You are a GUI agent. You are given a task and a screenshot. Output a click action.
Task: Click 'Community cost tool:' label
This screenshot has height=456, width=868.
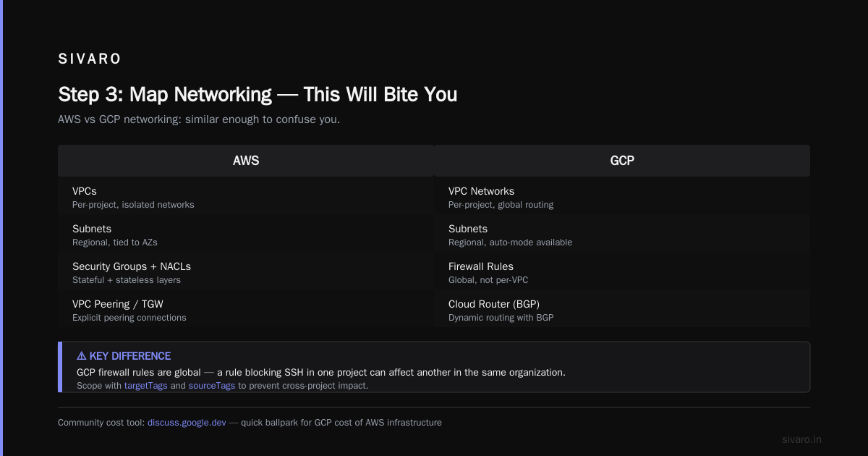coord(101,422)
